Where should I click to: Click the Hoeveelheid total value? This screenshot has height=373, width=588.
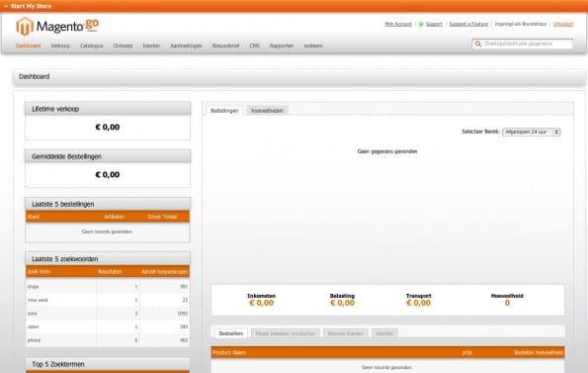(507, 303)
